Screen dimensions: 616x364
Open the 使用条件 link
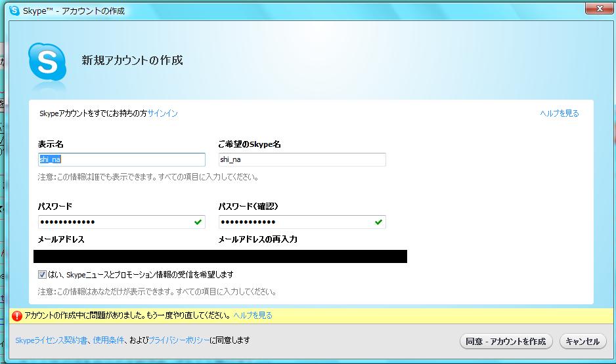[108, 340]
